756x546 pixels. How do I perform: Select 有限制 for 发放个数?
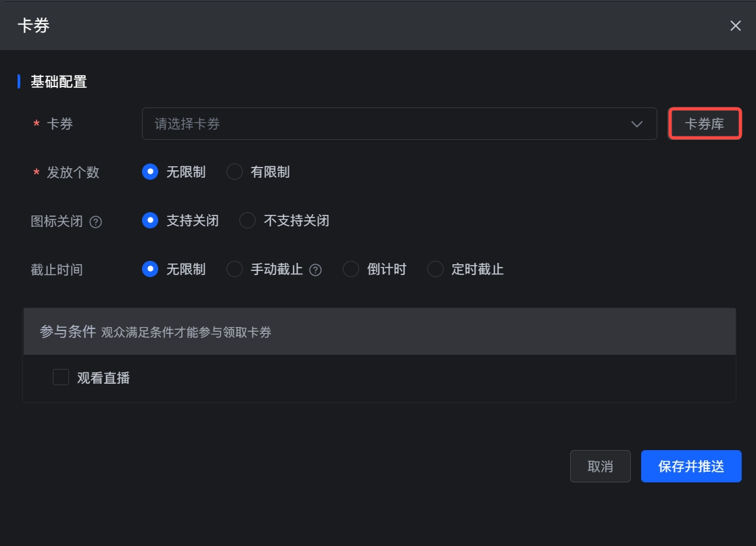tap(235, 172)
